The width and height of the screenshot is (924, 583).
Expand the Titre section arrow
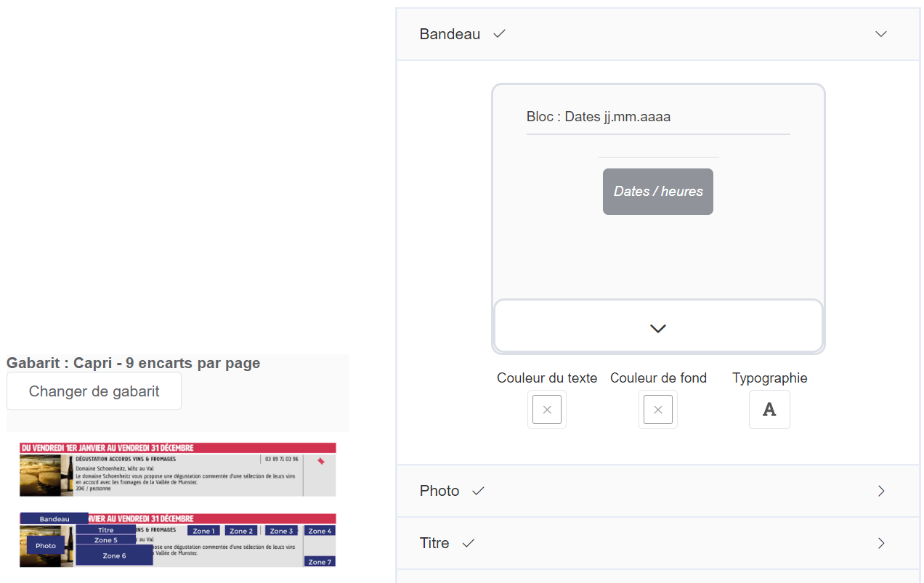click(x=881, y=543)
